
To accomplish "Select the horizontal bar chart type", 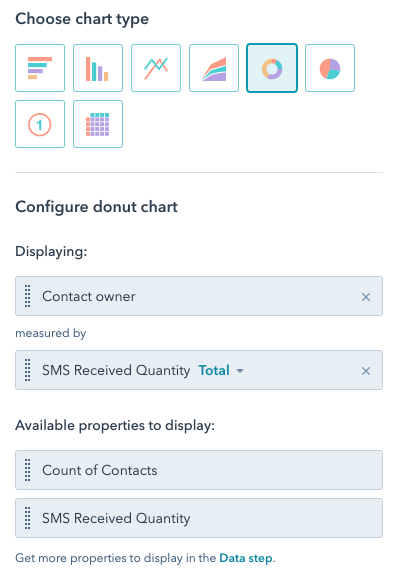I will click(40, 68).
